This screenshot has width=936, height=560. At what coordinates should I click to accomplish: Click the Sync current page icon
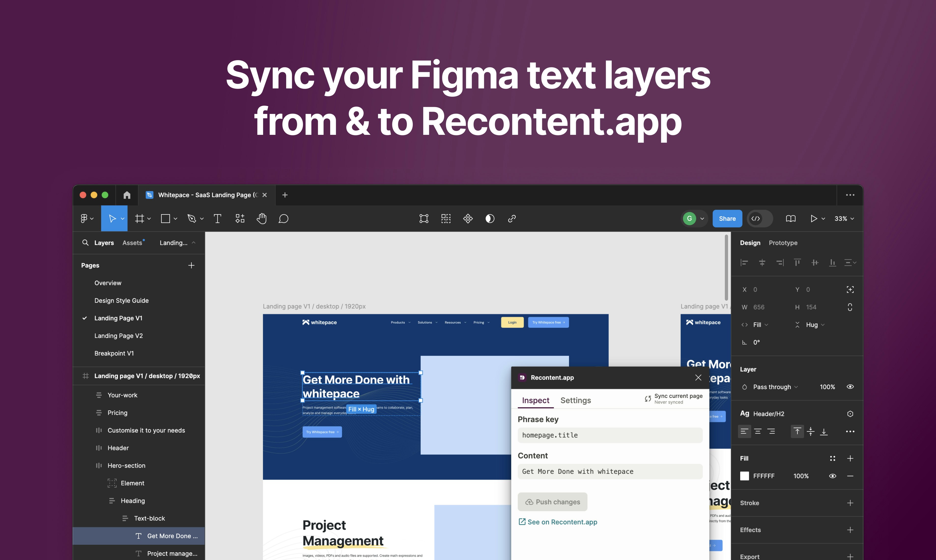(648, 399)
